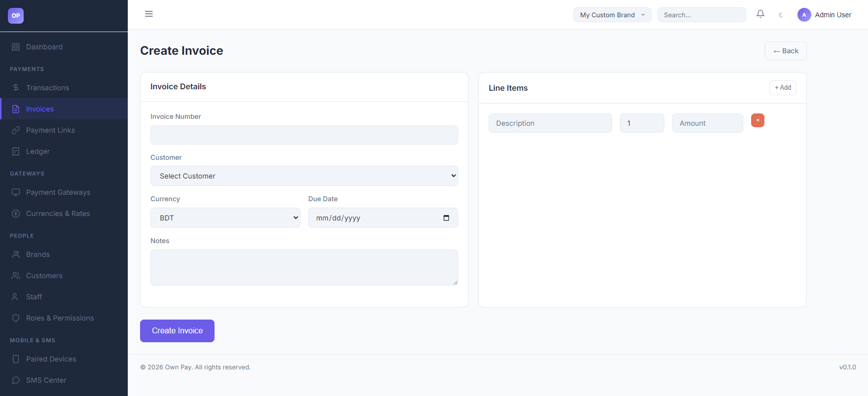
Task: Click the Admin User avatar icon
Action: coord(804,15)
